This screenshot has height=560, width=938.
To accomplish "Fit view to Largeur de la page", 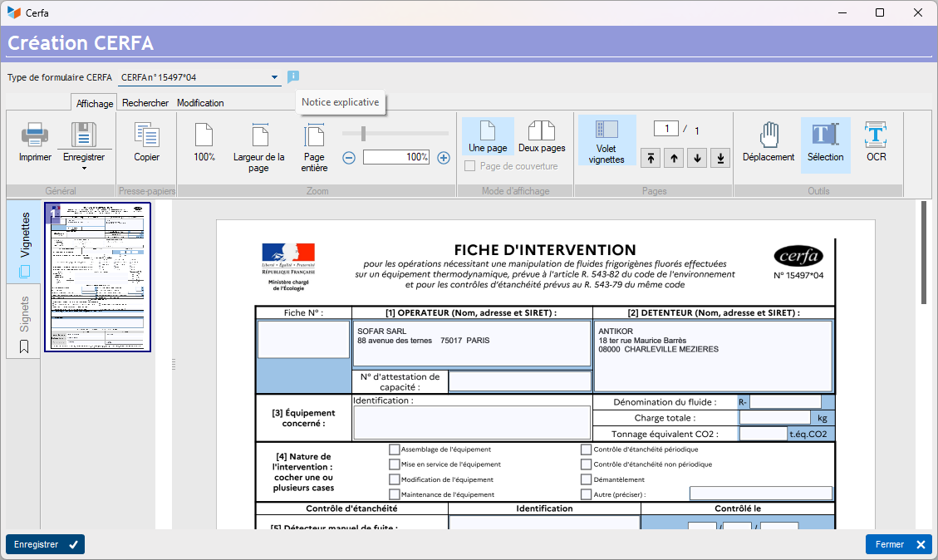I will (258, 148).
